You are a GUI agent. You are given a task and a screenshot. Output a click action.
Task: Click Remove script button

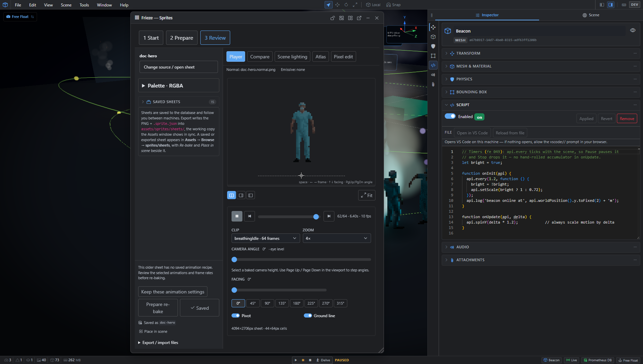pyautogui.click(x=627, y=118)
